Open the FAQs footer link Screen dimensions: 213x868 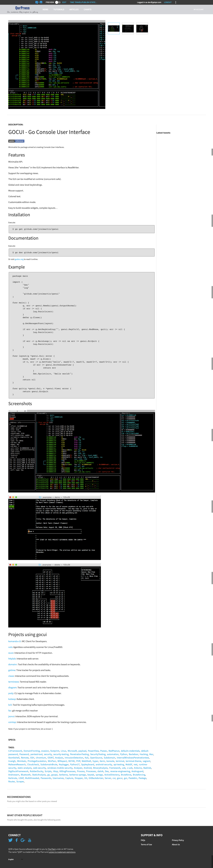143,840
